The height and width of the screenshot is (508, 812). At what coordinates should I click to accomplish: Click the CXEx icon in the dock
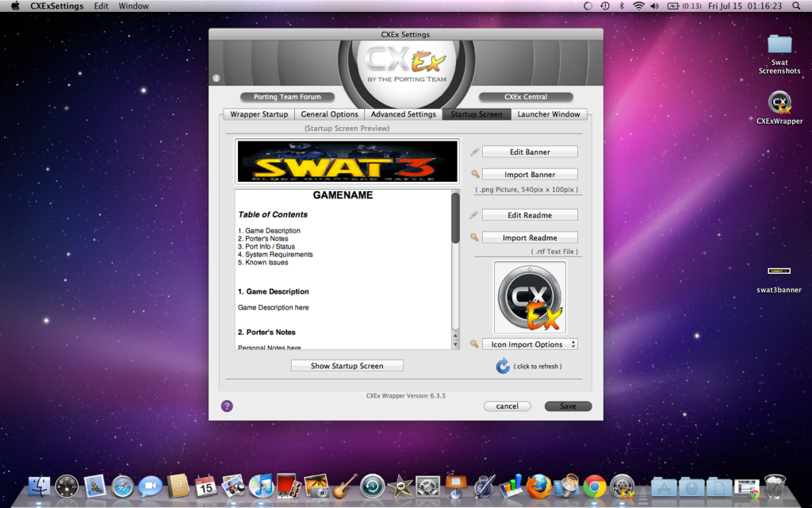[x=622, y=487]
